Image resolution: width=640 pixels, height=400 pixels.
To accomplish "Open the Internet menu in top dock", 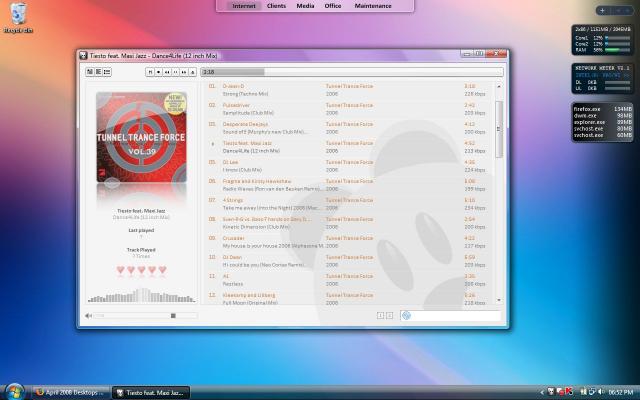I will click(244, 6).
